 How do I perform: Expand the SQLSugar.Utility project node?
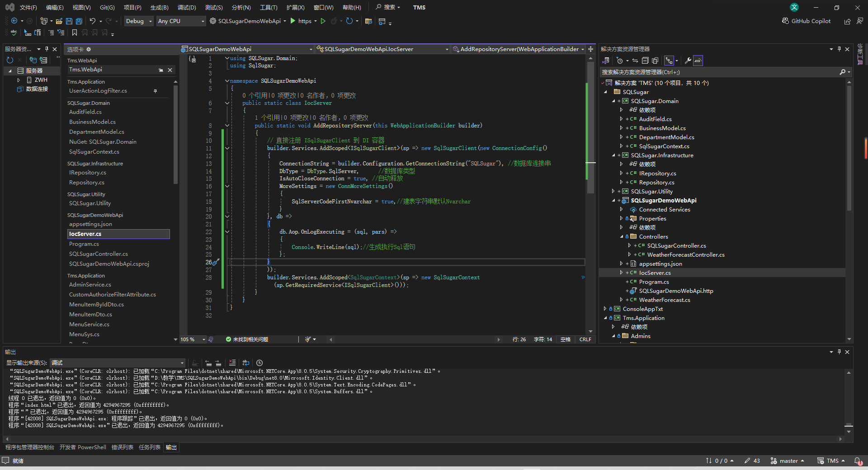point(613,192)
